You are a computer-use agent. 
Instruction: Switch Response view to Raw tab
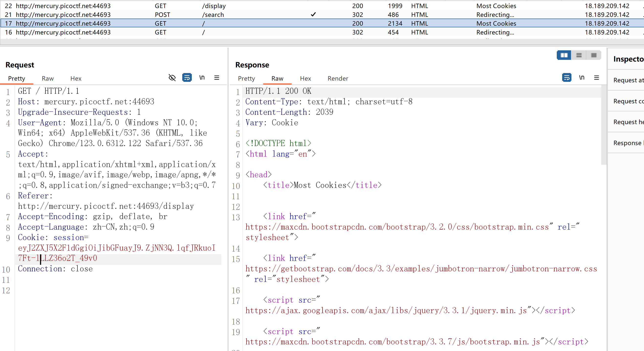pos(277,78)
